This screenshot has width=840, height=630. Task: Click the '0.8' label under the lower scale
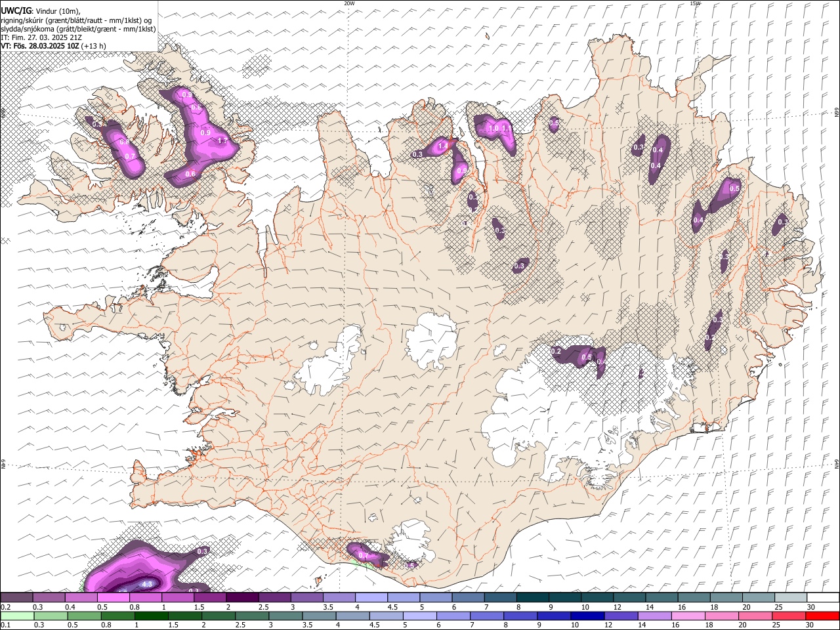(x=106, y=625)
